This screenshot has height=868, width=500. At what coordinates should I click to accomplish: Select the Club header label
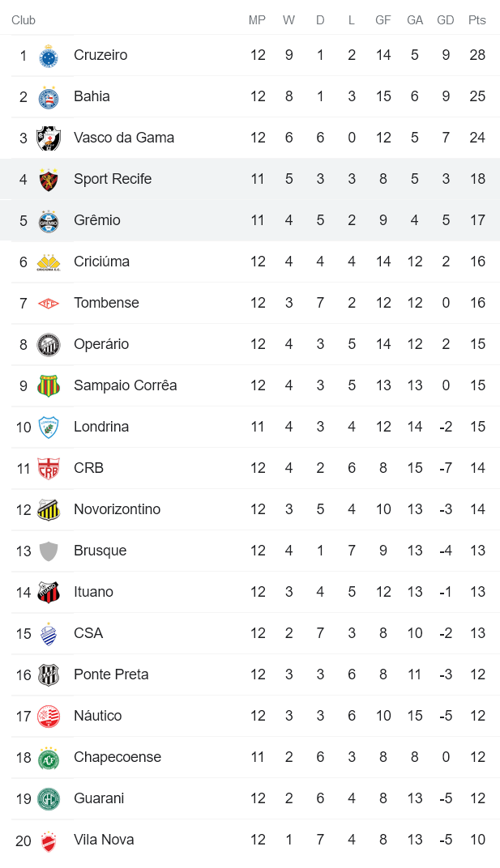click(x=24, y=20)
